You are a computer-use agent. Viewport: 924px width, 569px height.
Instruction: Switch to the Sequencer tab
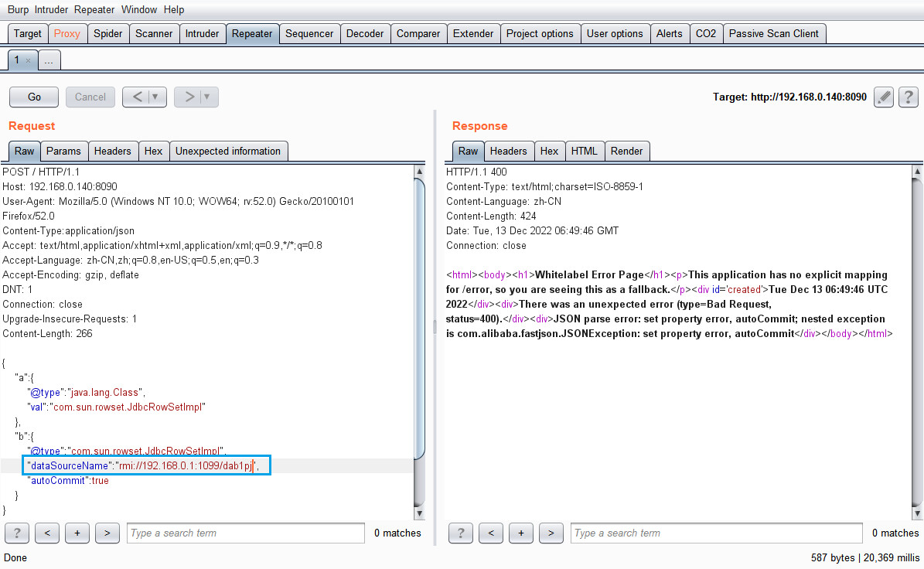pos(309,33)
